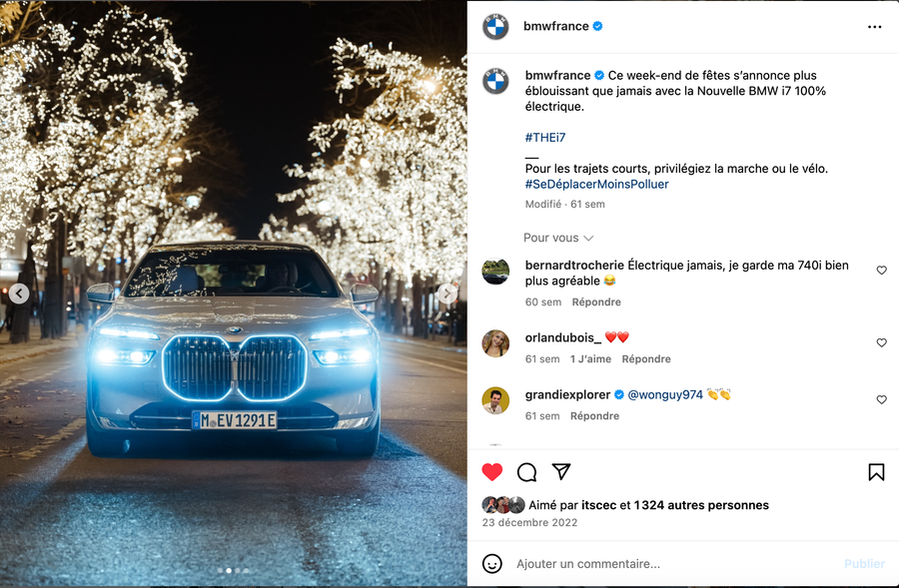899x588 pixels.
Task: Focus the Ajouter un commentaire field
Action: coord(676,564)
